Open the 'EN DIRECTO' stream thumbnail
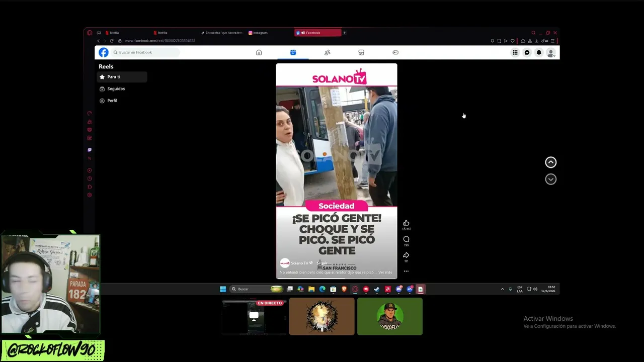 pyautogui.click(x=254, y=316)
